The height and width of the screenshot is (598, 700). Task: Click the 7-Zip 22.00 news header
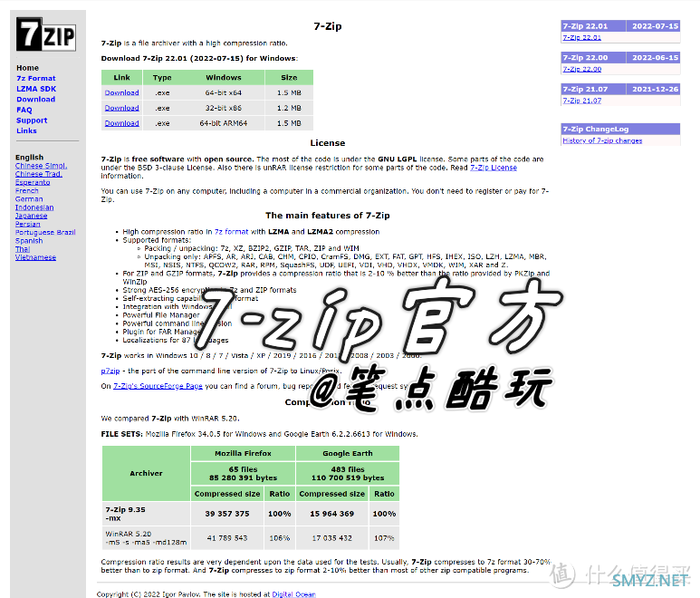tap(593, 58)
